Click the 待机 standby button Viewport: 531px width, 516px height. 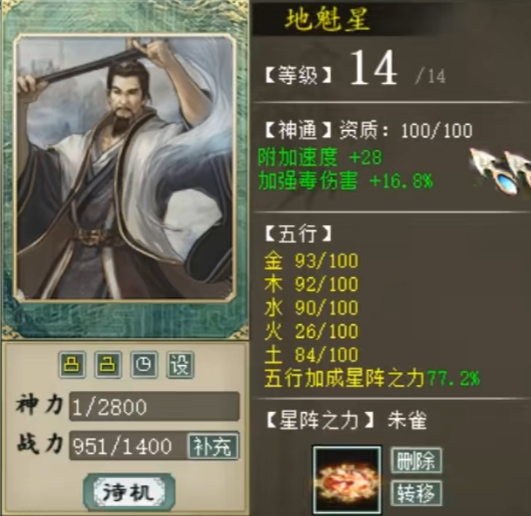129,492
